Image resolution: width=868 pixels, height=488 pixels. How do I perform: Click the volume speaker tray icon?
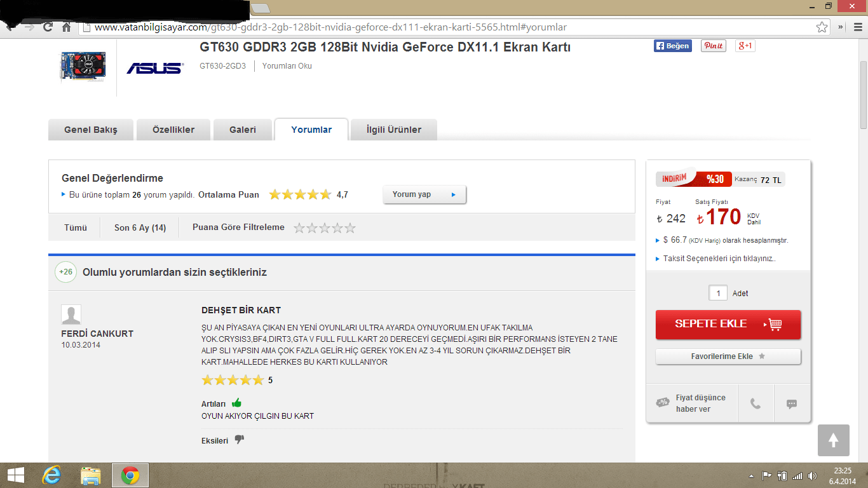pyautogui.click(x=811, y=475)
